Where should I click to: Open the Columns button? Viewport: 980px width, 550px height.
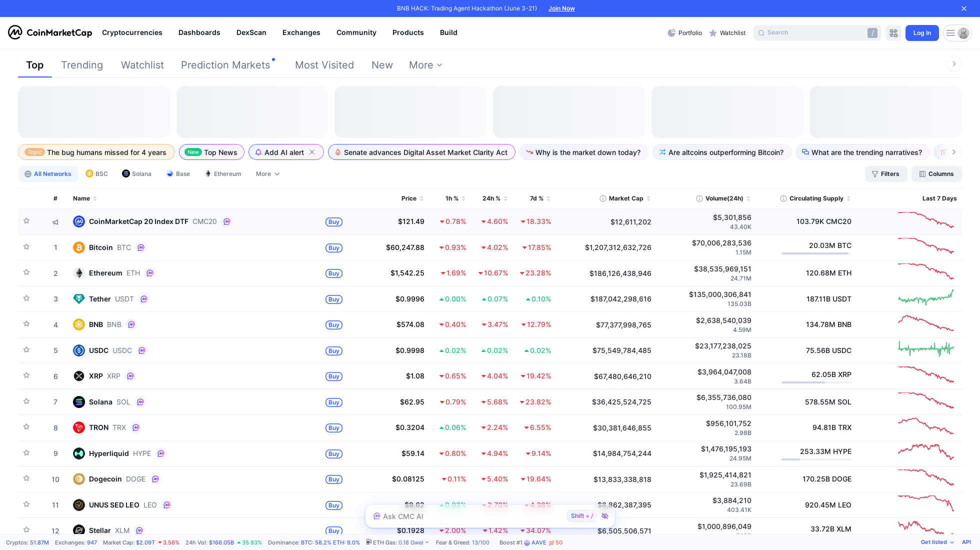point(936,174)
